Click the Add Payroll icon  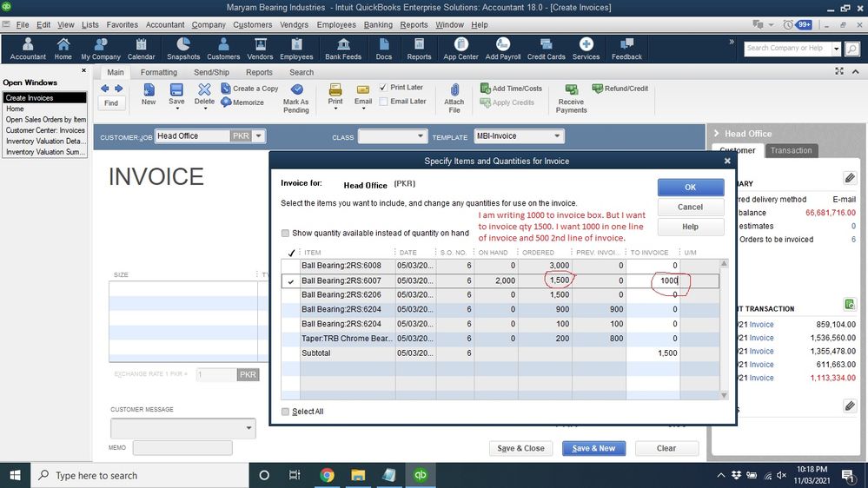tap(503, 48)
